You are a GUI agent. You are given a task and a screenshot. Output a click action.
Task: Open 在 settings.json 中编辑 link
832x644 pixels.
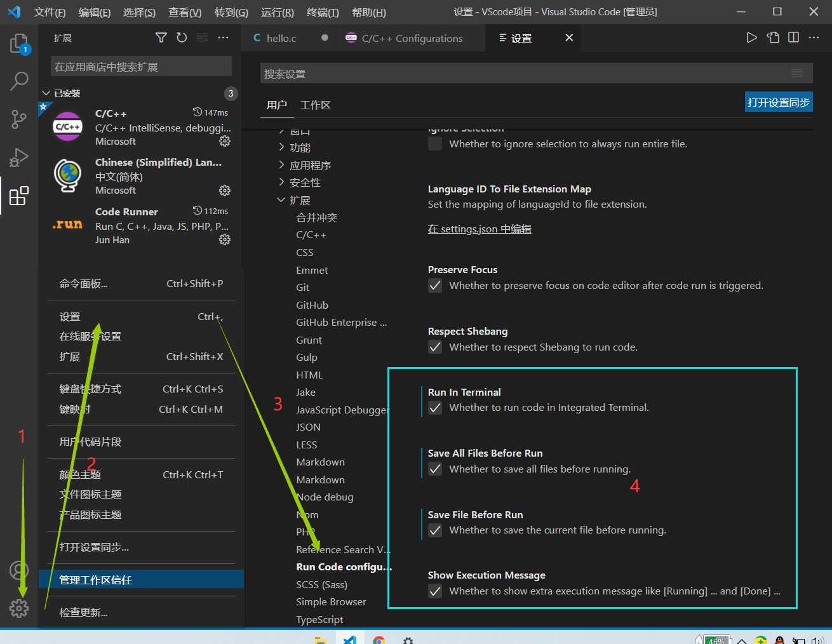[x=480, y=229]
